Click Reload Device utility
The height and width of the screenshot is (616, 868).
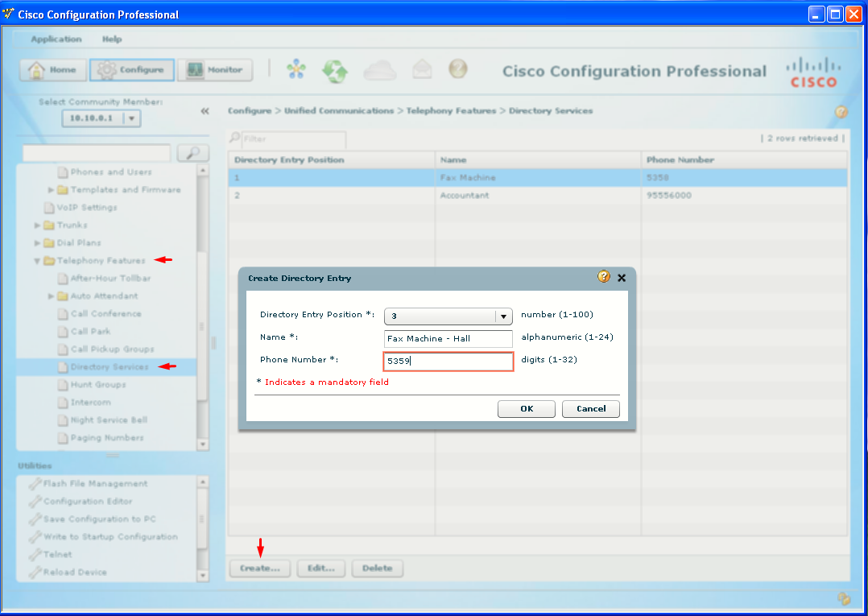(x=75, y=573)
